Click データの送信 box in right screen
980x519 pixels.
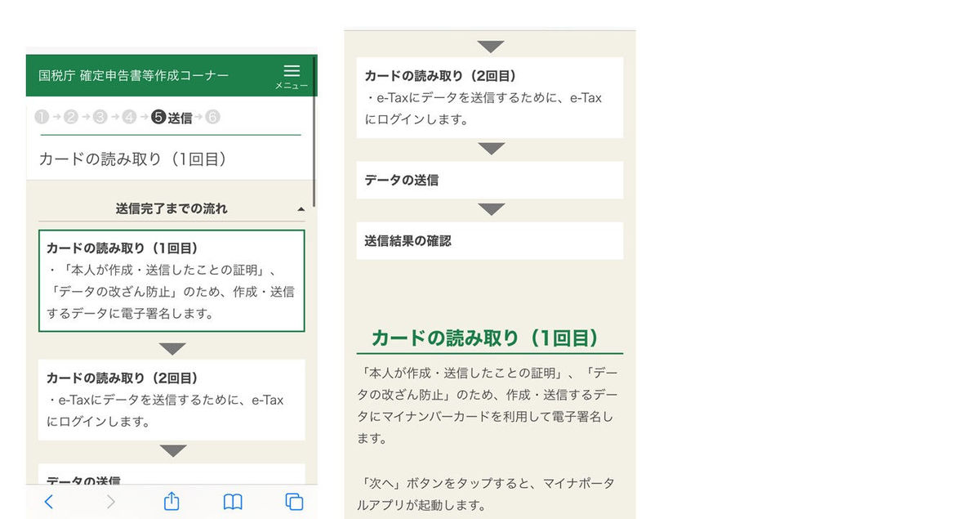[490, 180]
